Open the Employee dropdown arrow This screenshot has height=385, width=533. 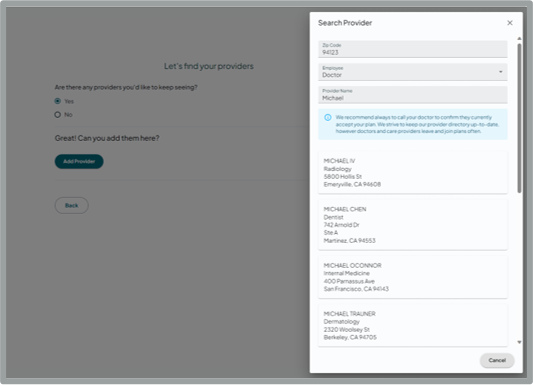pyautogui.click(x=500, y=72)
